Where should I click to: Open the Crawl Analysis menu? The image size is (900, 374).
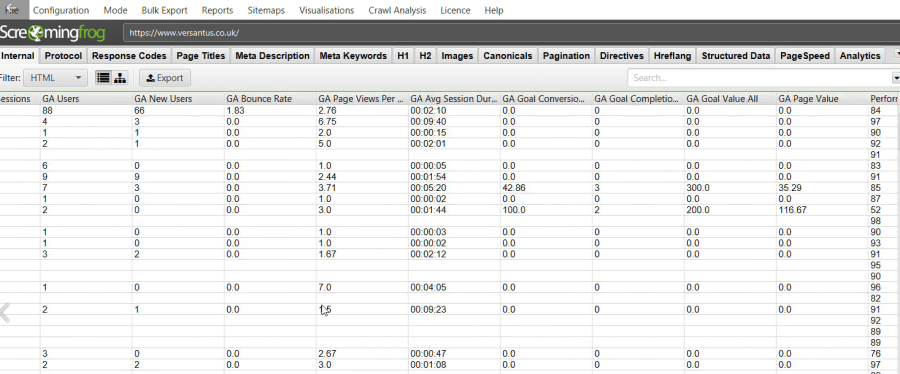coord(397,10)
